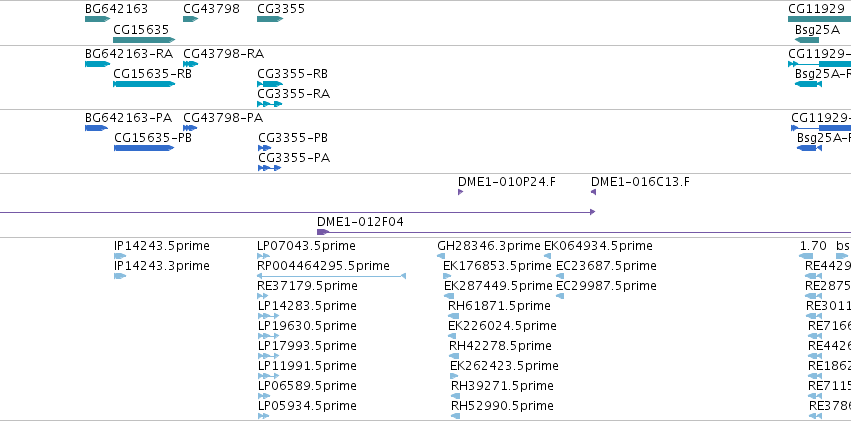Click EST IP14243.3prime
The width and height of the screenshot is (851, 421).
tap(162, 265)
